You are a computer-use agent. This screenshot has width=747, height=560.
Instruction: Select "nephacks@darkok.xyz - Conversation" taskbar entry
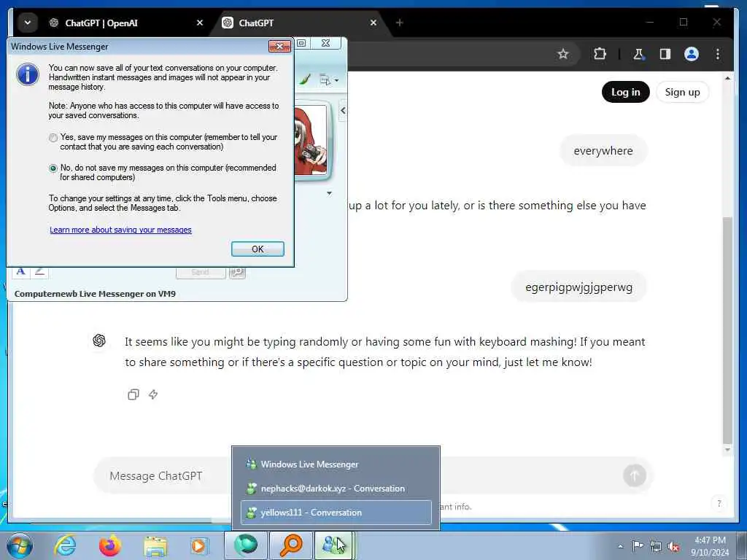[336, 489]
